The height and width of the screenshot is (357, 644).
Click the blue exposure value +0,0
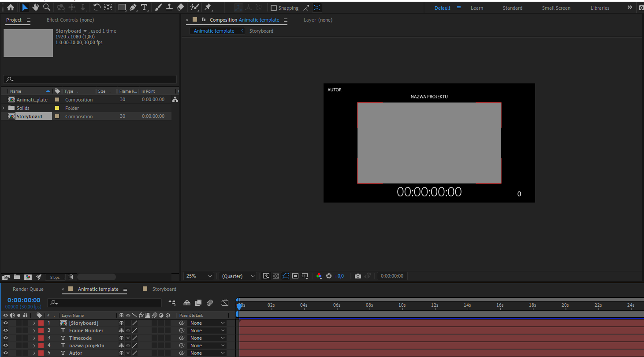click(339, 276)
